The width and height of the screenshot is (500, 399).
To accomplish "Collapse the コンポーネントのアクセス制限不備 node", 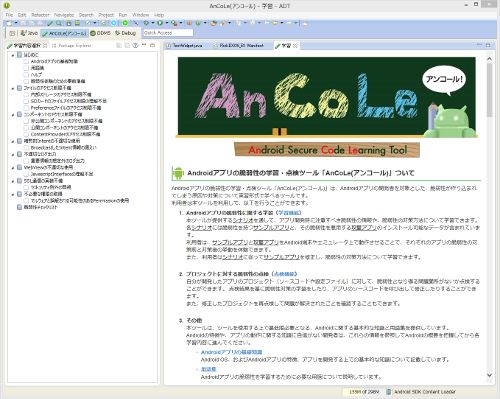I will [x=13, y=114].
